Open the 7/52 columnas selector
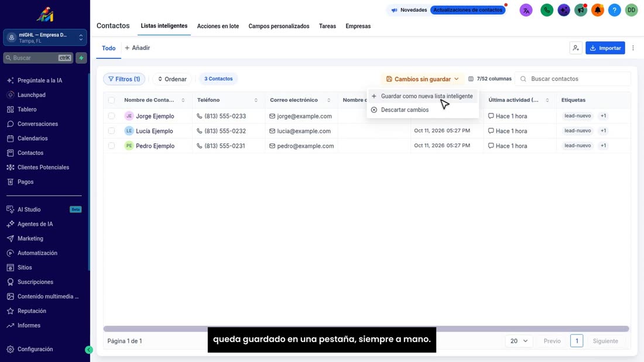The image size is (644, 362). point(489,79)
